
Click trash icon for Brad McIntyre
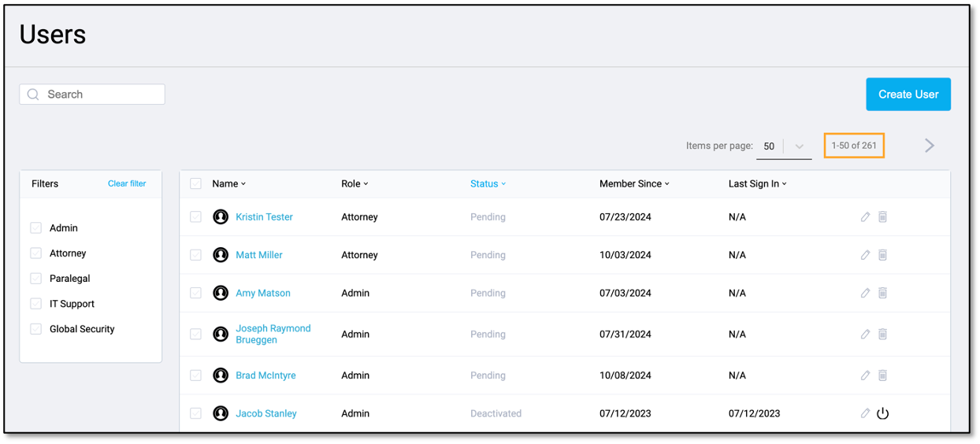tap(883, 376)
